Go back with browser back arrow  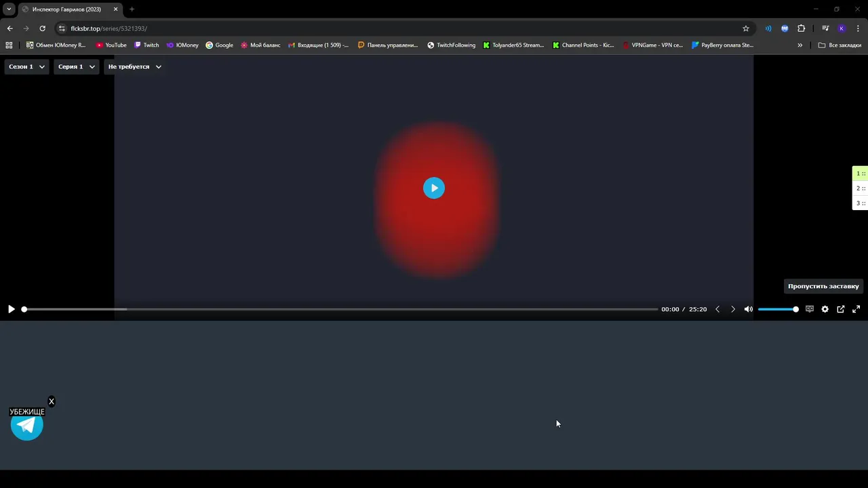9,28
